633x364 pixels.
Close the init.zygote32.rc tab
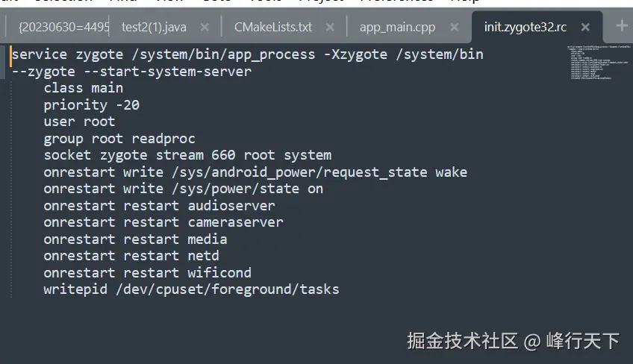tap(585, 28)
